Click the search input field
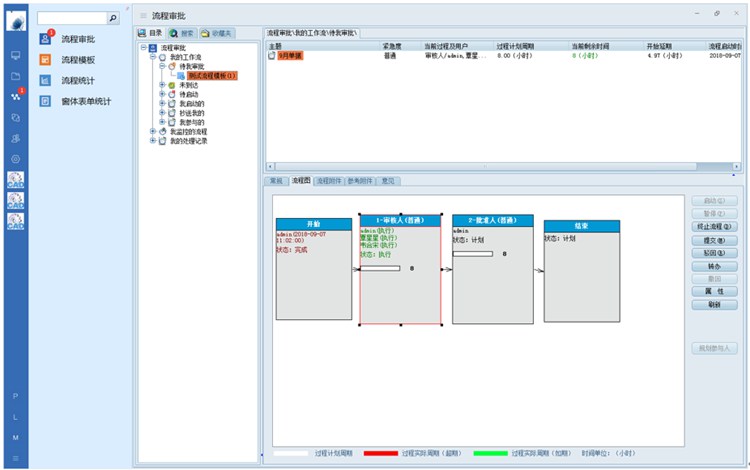The width and height of the screenshot is (750, 470). 71,18
